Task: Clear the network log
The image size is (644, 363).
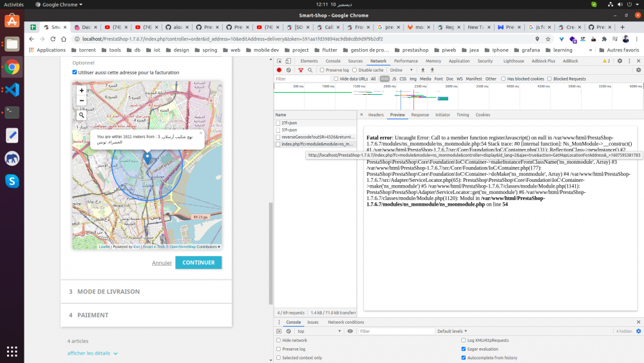Action: [x=289, y=70]
